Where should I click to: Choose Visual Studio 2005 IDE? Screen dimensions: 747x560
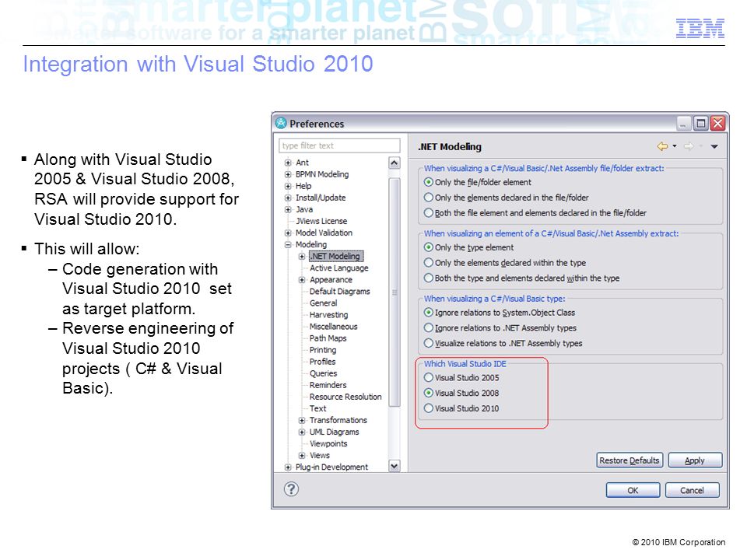(461, 378)
